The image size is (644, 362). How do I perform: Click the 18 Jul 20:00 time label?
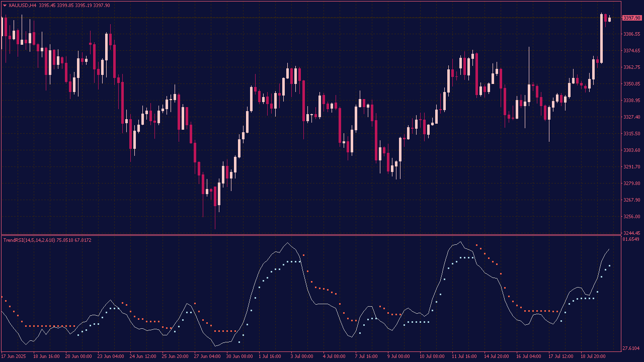(x=593, y=356)
